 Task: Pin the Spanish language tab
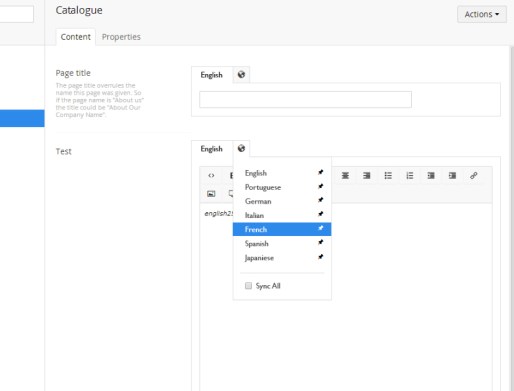320,242
